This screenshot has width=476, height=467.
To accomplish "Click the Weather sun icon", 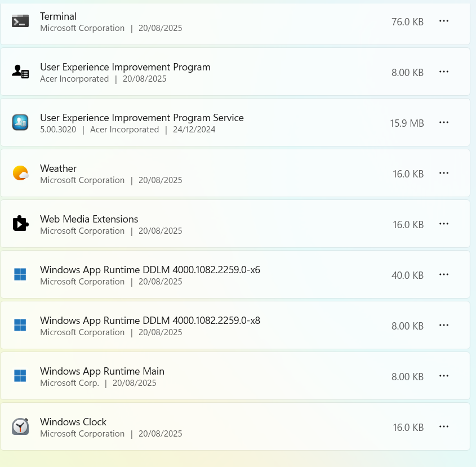I will 20,173.
